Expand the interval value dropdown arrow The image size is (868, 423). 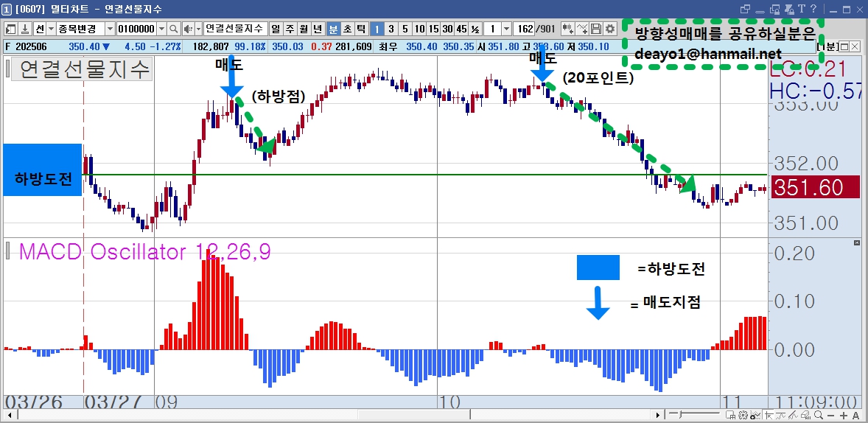pyautogui.click(x=506, y=29)
